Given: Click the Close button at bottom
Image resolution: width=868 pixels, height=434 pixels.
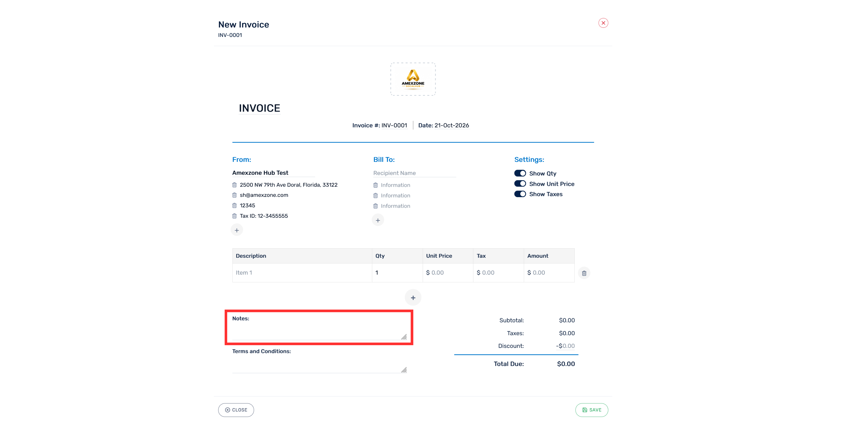Looking at the screenshot, I should [236, 410].
